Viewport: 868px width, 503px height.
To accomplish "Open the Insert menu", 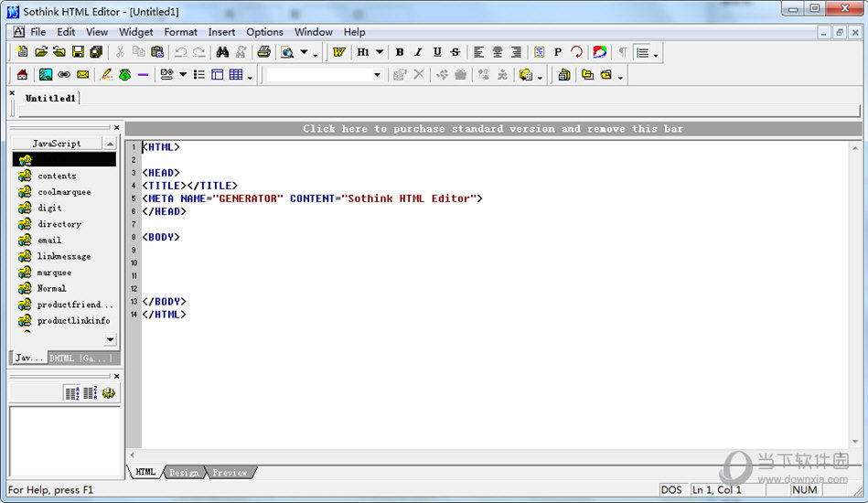I will 221,32.
